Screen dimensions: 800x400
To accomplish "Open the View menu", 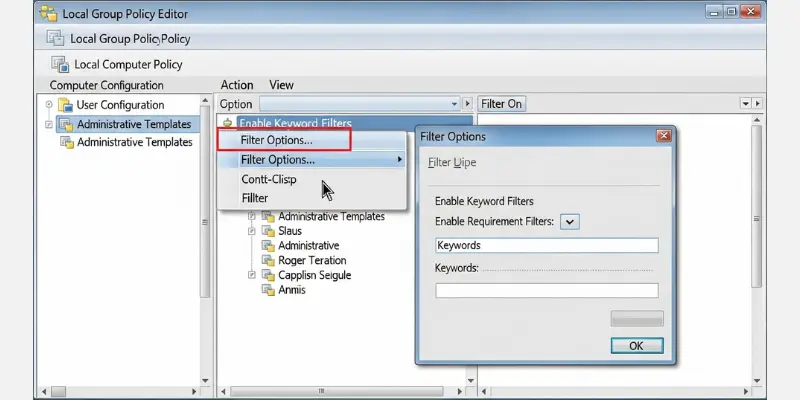I will pyautogui.click(x=281, y=85).
